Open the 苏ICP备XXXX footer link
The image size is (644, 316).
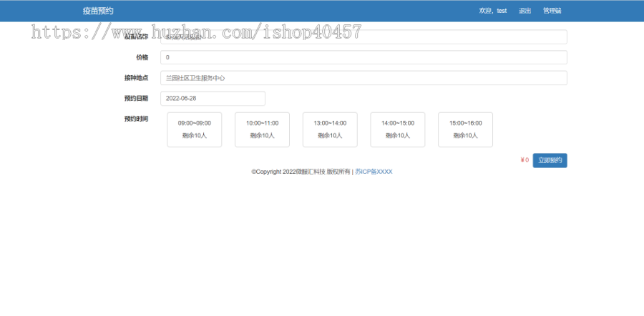[374, 172]
